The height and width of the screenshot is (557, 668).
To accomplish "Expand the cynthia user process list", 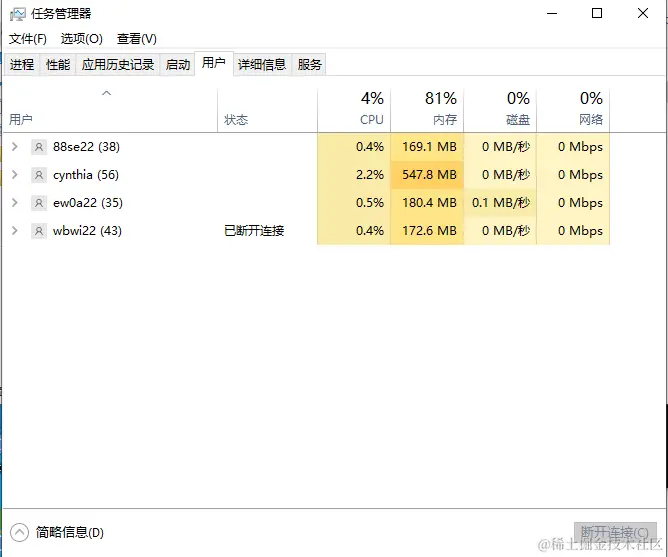I will tap(15, 174).
